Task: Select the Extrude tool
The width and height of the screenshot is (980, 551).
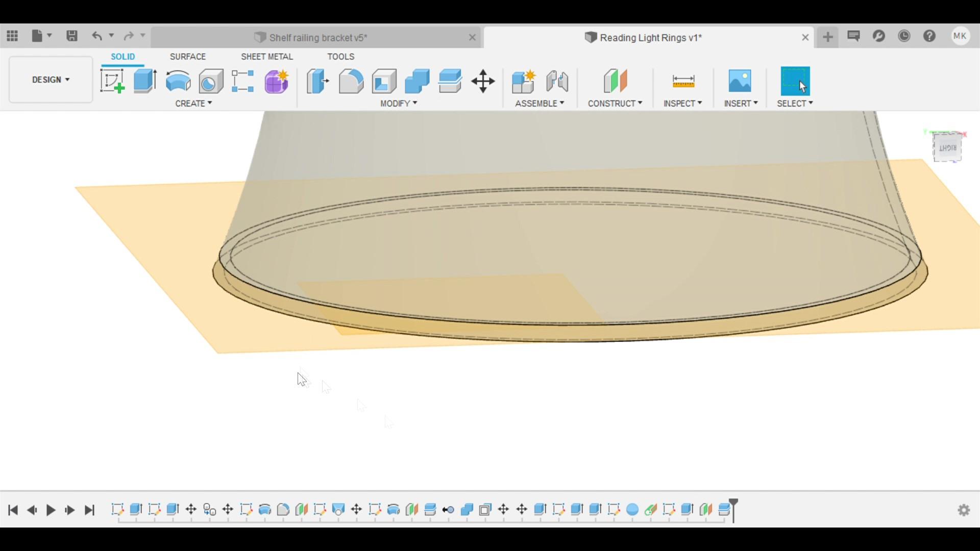Action: coord(145,80)
